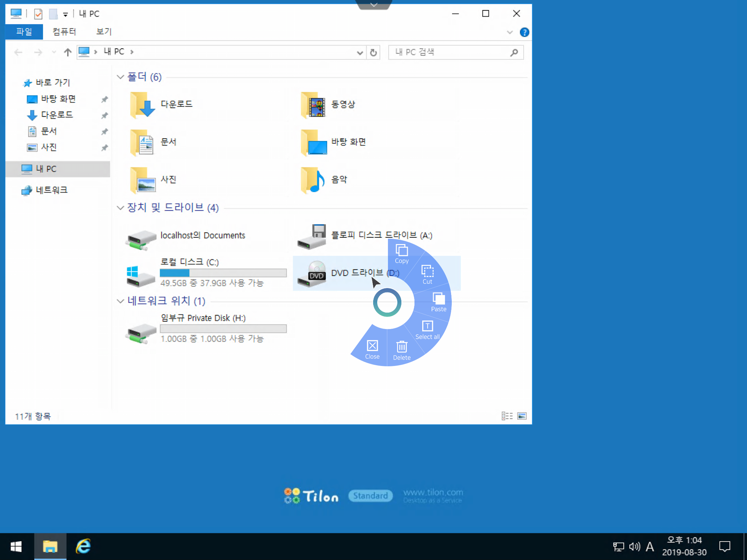Viewport: 747px width, 560px height.
Task: Select 바탕 화면 in the navigation pane
Action: coord(58,99)
